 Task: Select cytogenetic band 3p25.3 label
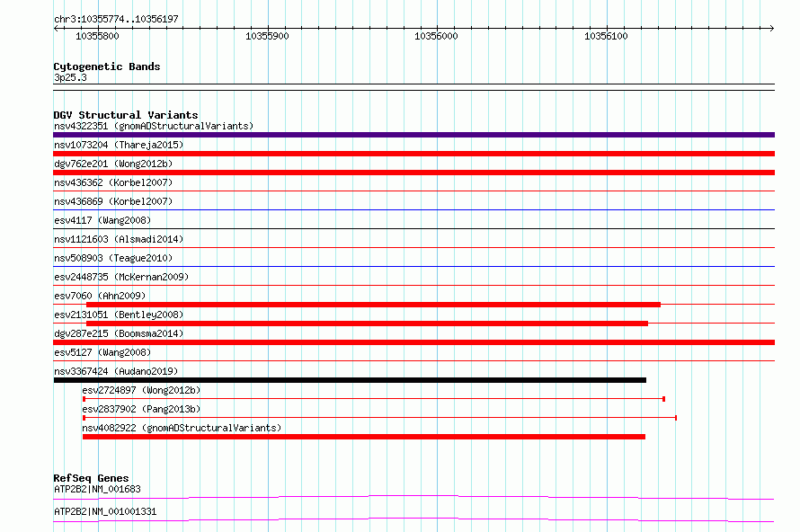point(70,77)
